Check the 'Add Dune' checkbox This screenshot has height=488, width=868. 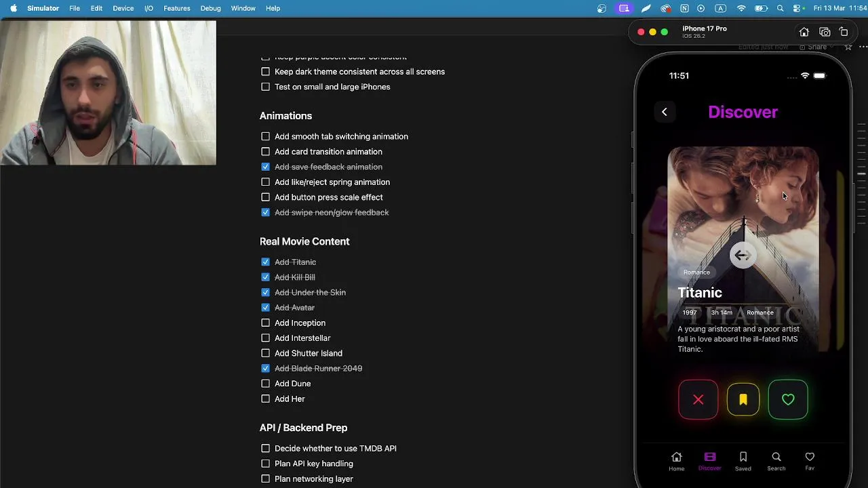265,384
